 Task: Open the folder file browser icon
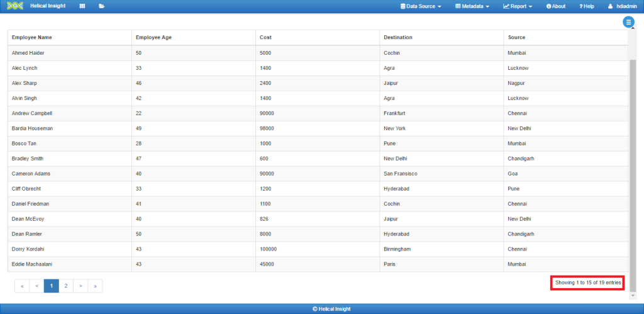pos(101,6)
